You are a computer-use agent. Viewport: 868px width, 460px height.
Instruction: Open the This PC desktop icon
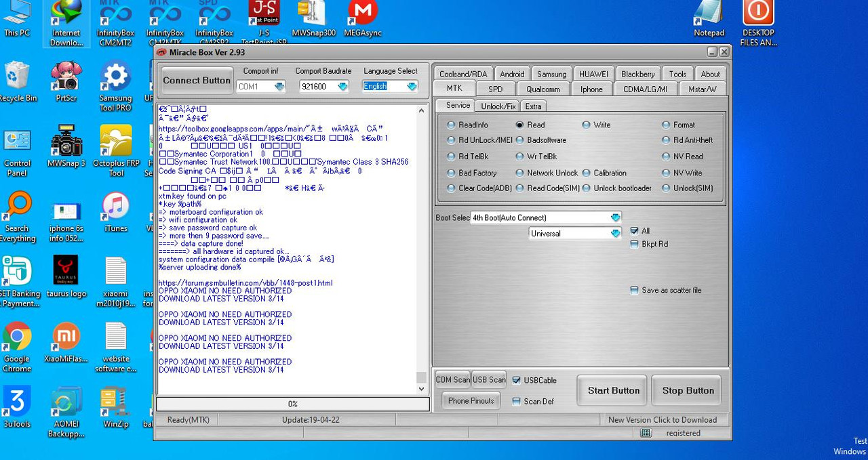[x=16, y=19]
